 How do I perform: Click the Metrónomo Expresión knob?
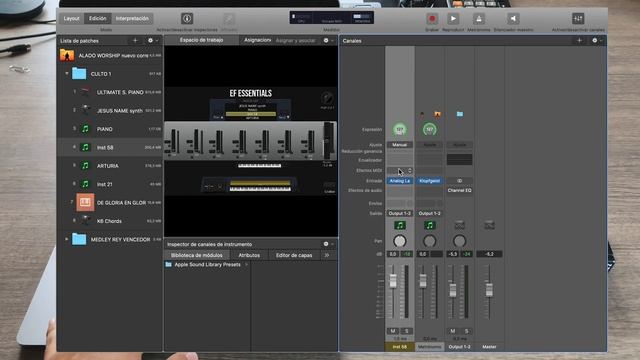429,130
